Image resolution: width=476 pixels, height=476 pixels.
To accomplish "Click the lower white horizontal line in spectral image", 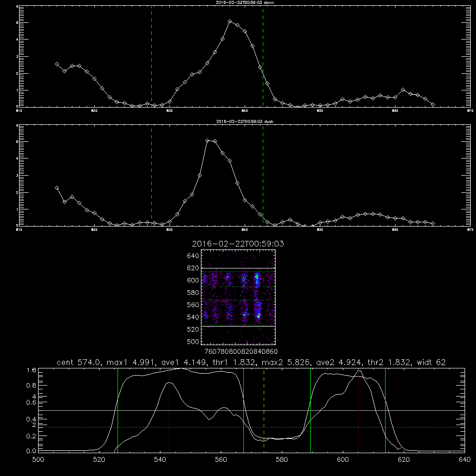I will click(x=238, y=326).
